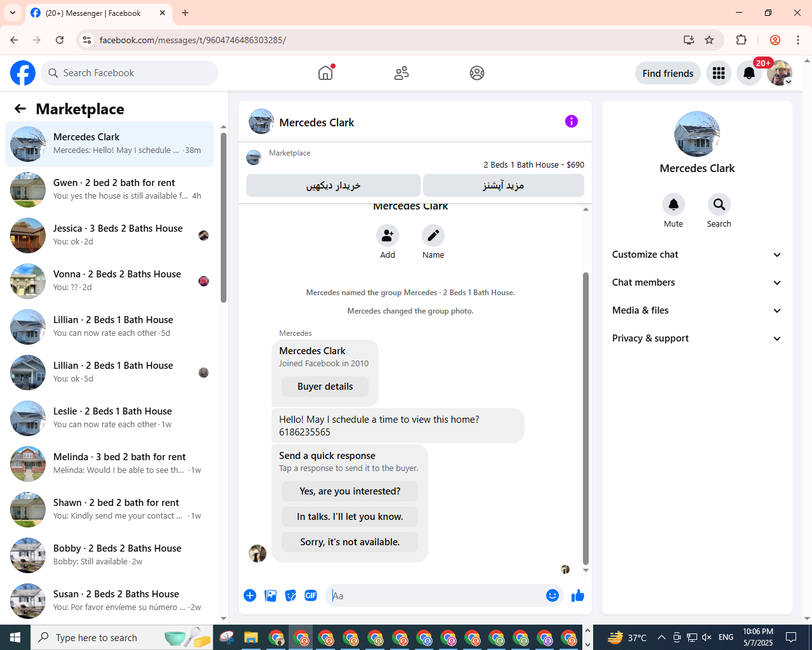Click conversation list scrollbar
The image size is (812, 650).
(223, 217)
